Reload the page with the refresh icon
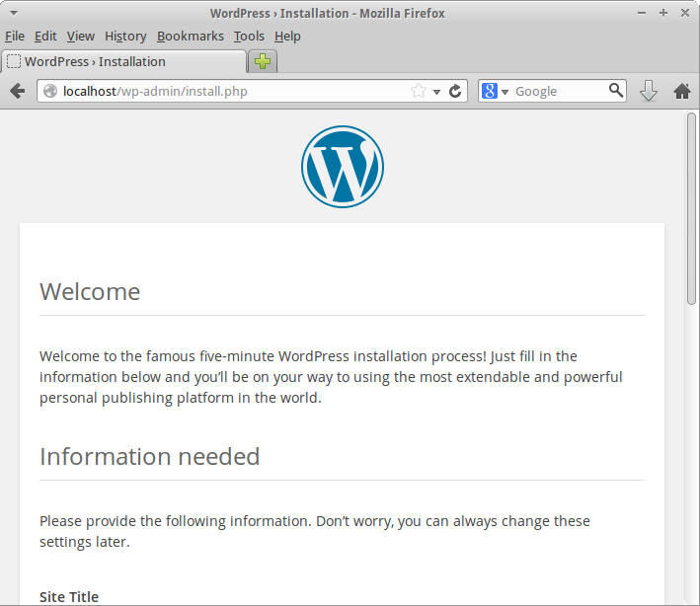700x606 pixels. [455, 91]
